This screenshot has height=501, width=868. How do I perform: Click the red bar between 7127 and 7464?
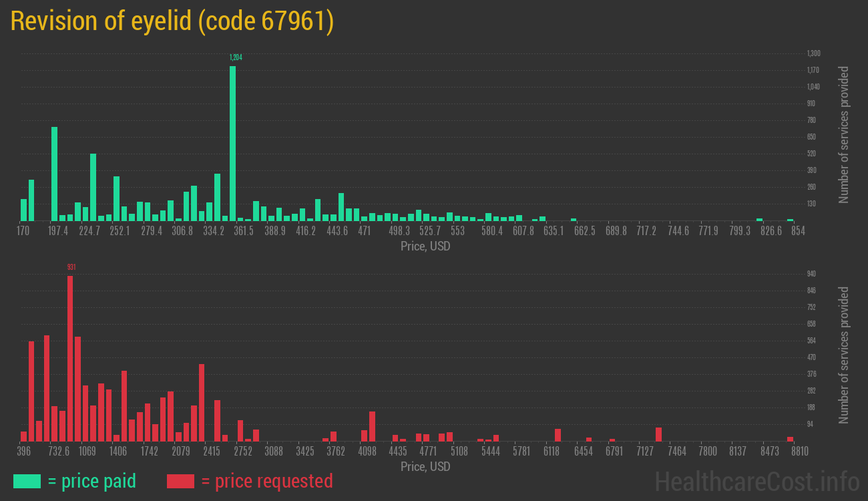[x=658, y=434]
